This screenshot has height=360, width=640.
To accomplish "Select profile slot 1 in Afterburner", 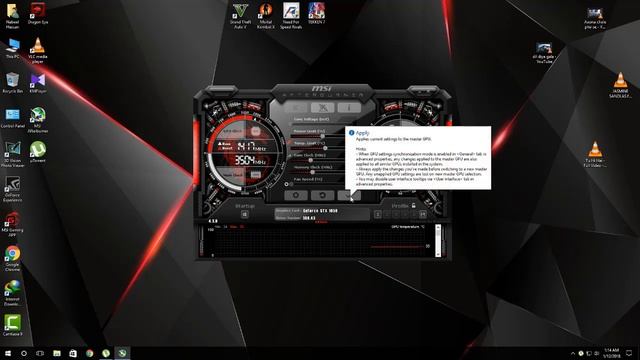I will (x=378, y=214).
